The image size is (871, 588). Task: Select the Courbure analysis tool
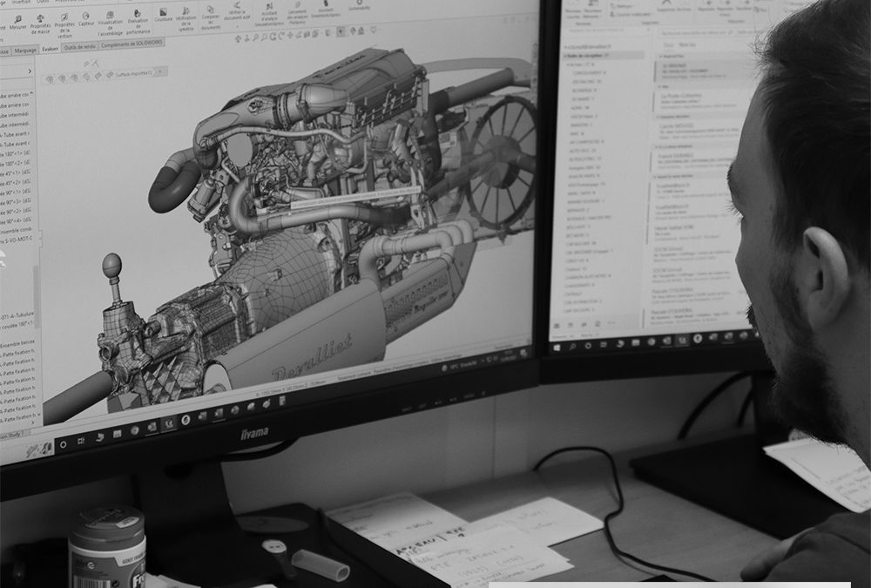164,15
